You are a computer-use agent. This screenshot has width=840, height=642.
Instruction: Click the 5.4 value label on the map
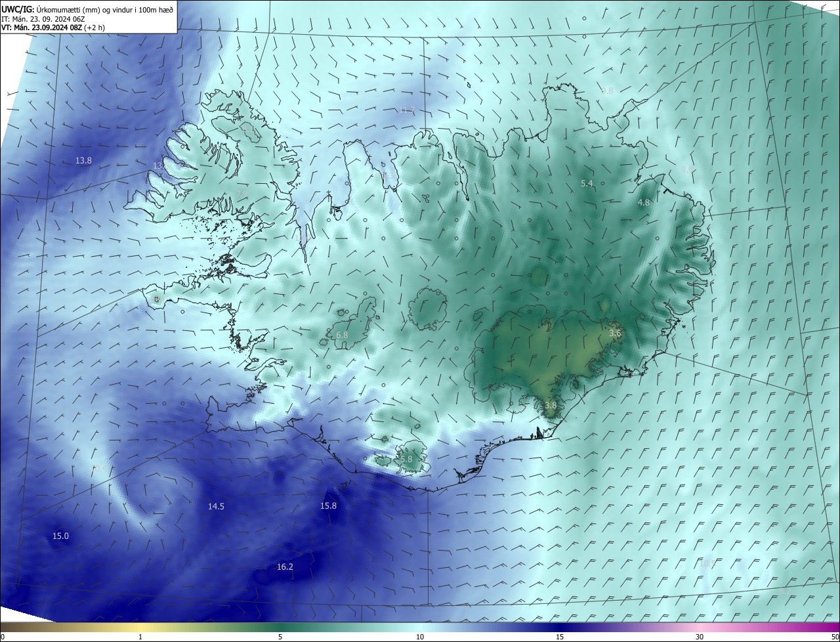coord(587,183)
